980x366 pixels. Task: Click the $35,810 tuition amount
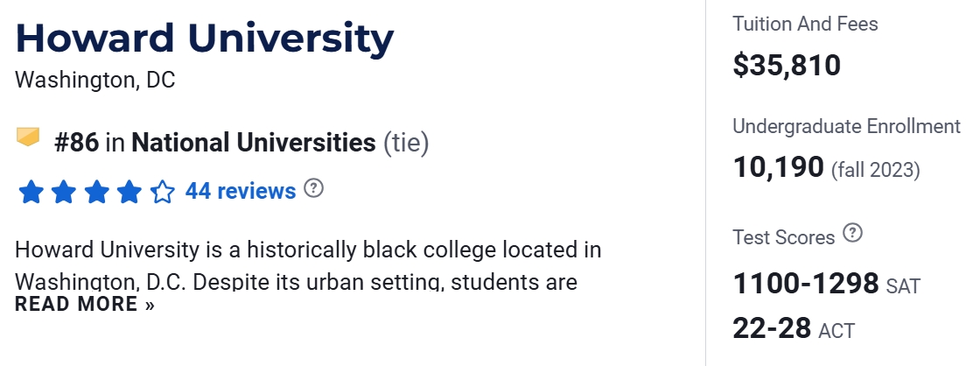pyautogui.click(x=787, y=65)
